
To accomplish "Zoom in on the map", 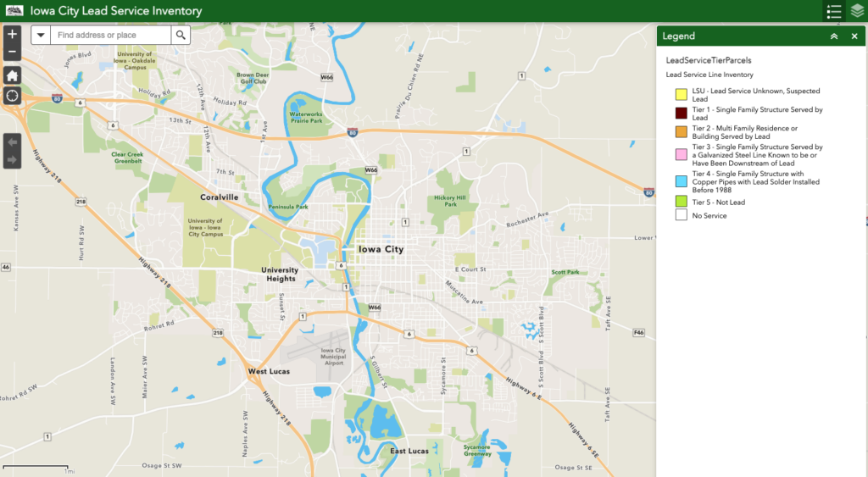I will pyautogui.click(x=12, y=34).
